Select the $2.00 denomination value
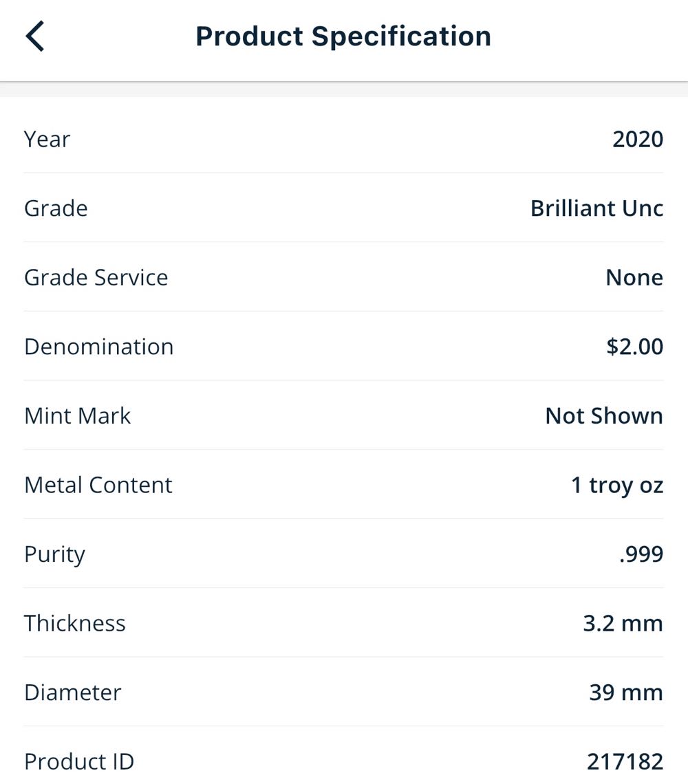The height and width of the screenshot is (784, 688). pos(634,347)
